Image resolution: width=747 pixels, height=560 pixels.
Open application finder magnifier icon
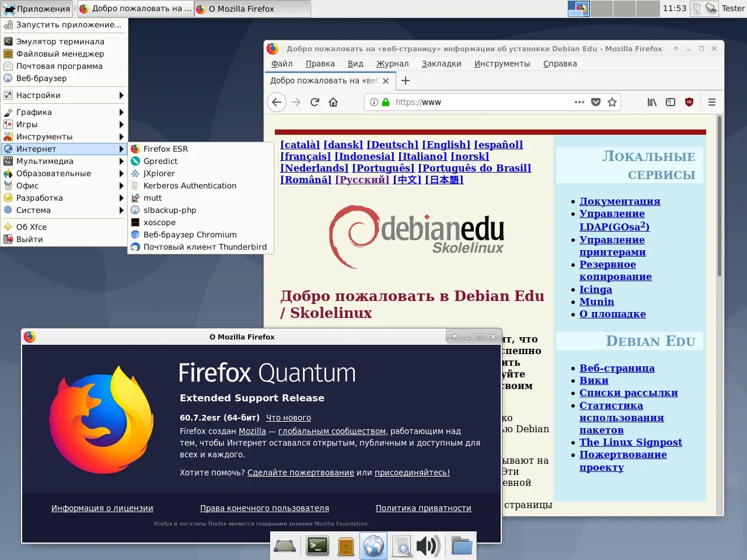(402, 546)
